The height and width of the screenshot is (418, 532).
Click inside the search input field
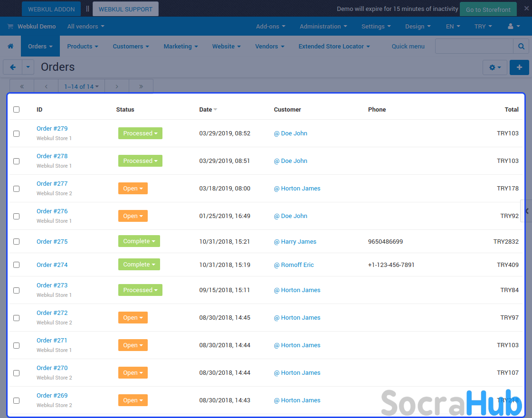[x=474, y=47]
